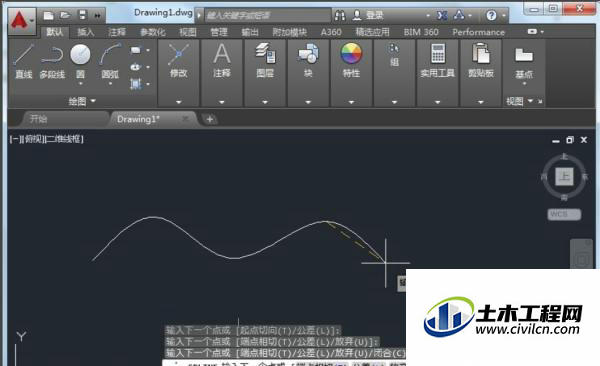Viewport: 600px width, 366px height.
Task: Open the WCS coordinate system dropdown
Action: tap(564, 214)
